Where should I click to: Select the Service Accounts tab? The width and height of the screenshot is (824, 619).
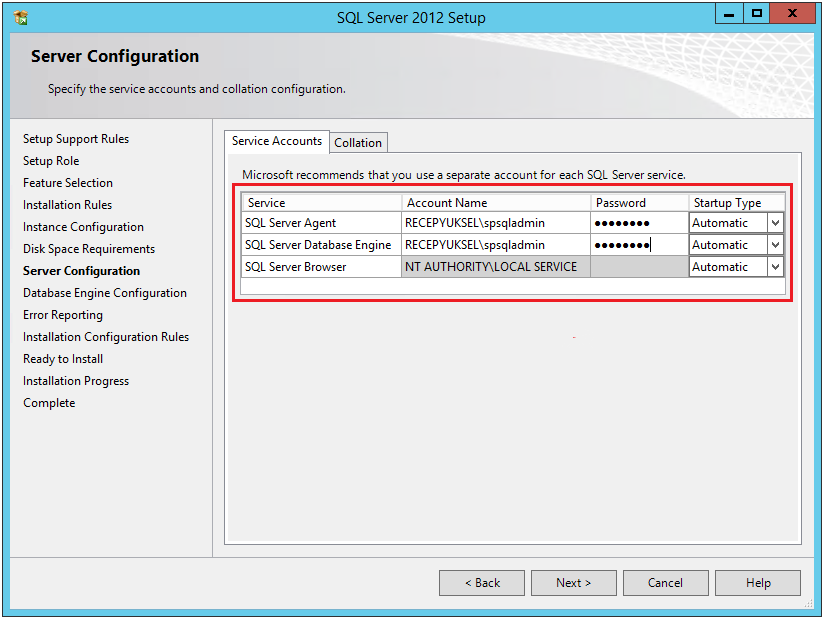[277, 141]
